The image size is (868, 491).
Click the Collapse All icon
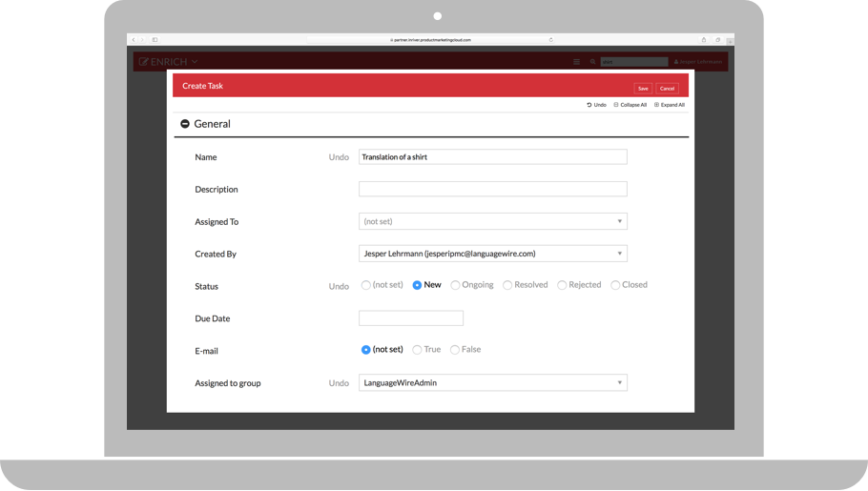coord(616,105)
